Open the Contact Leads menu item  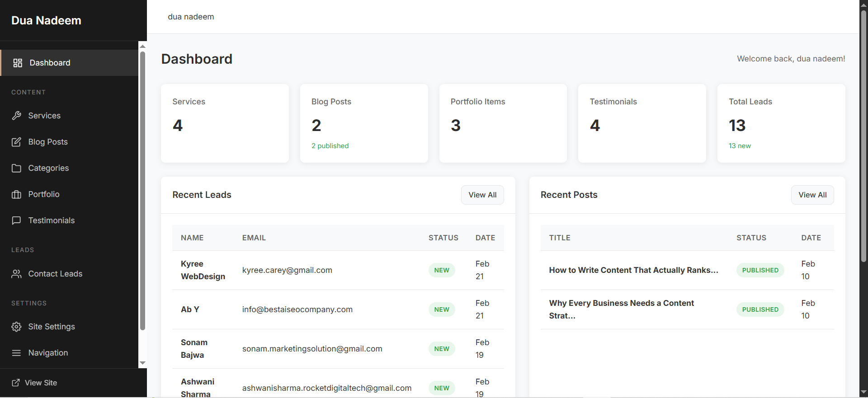pyautogui.click(x=55, y=274)
